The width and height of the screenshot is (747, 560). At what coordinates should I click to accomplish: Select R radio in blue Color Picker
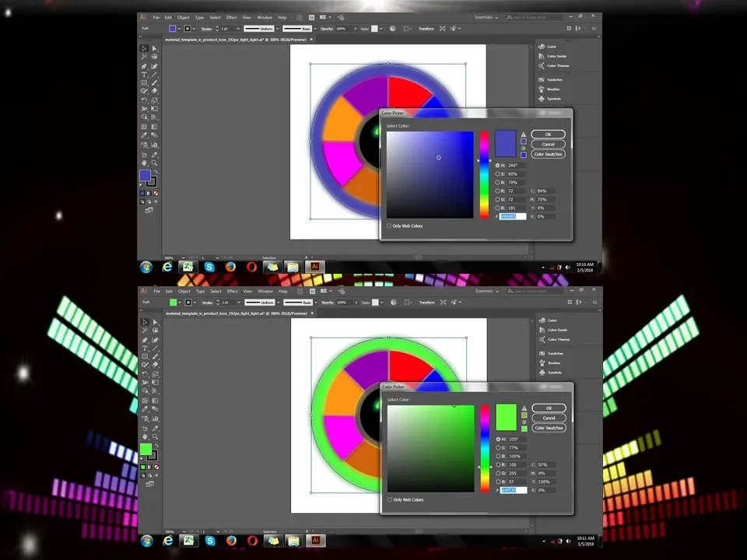(497, 191)
